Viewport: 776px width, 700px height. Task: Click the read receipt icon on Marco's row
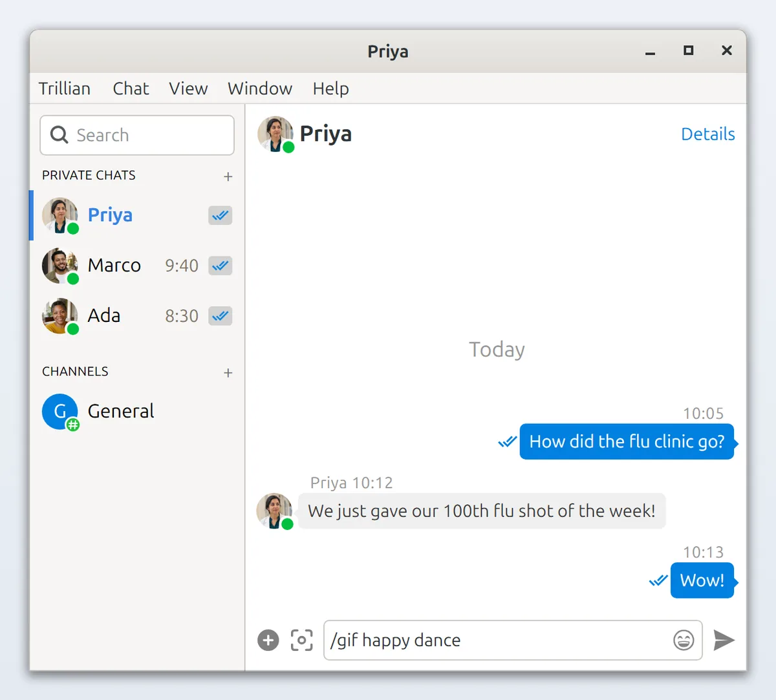pyautogui.click(x=221, y=266)
